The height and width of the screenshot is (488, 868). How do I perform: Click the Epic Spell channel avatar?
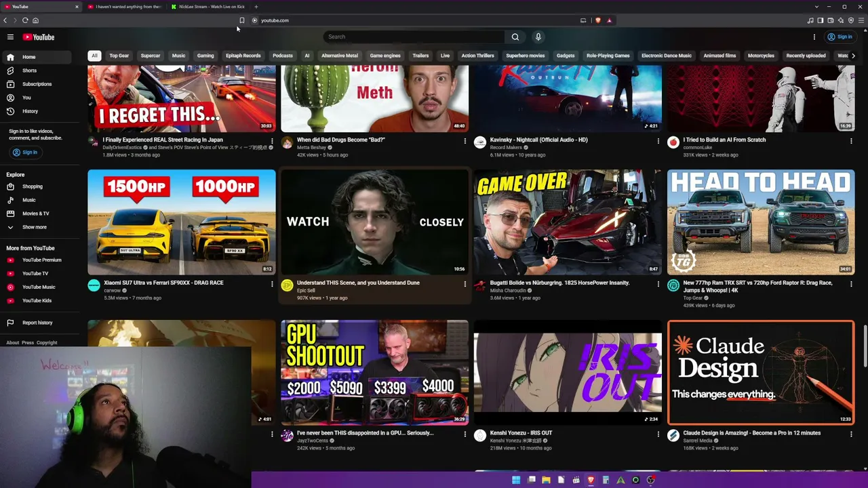coord(287,285)
